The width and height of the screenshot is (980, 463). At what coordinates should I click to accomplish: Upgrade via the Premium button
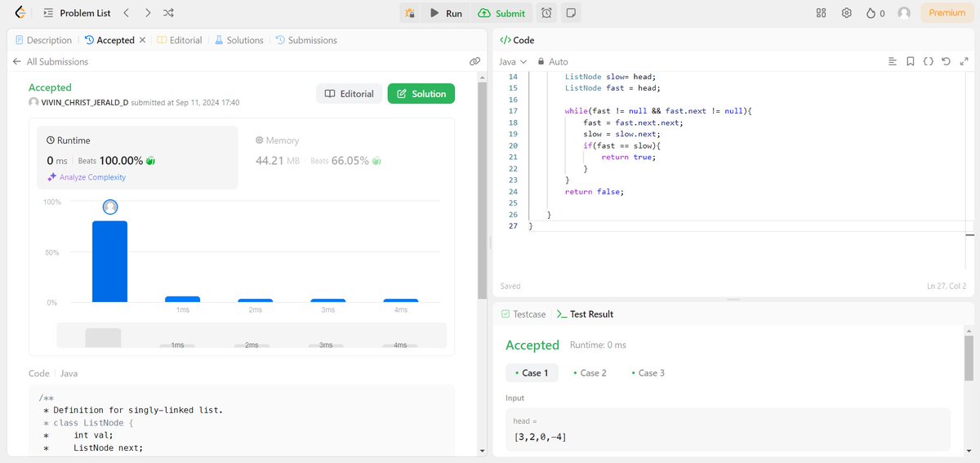(x=947, y=13)
